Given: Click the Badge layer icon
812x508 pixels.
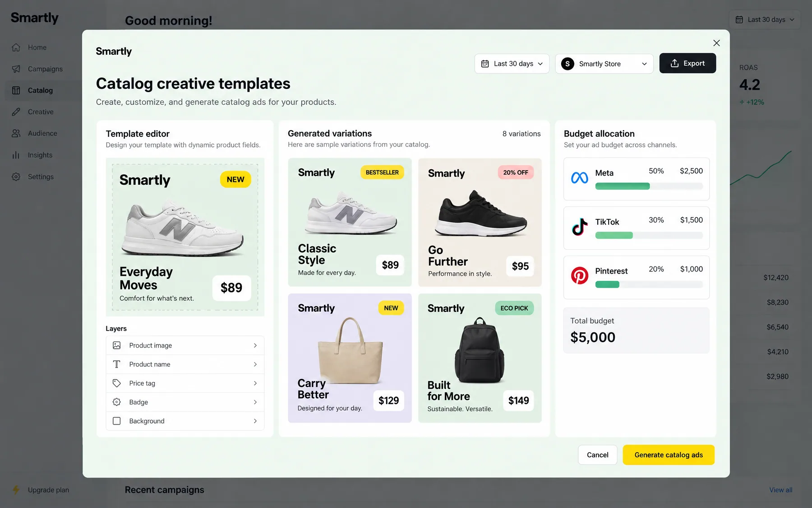Looking at the screenshot, I should click(117, 402).
